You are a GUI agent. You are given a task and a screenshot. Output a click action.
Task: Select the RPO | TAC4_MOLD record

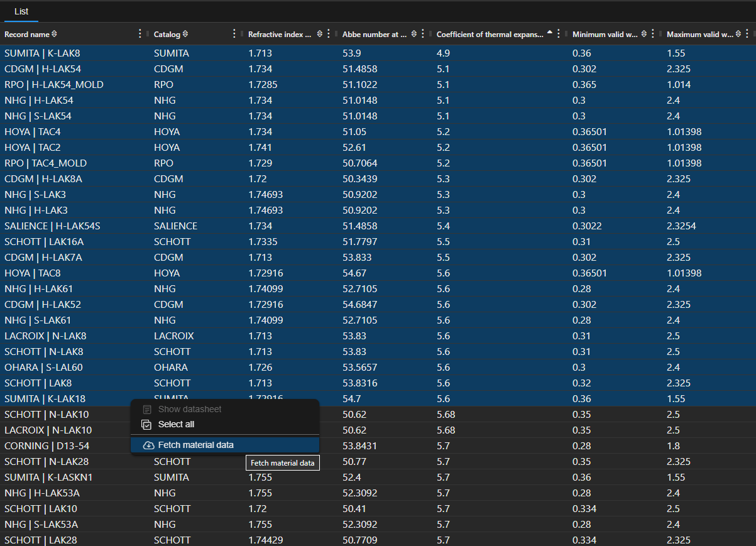click(378, 163)
